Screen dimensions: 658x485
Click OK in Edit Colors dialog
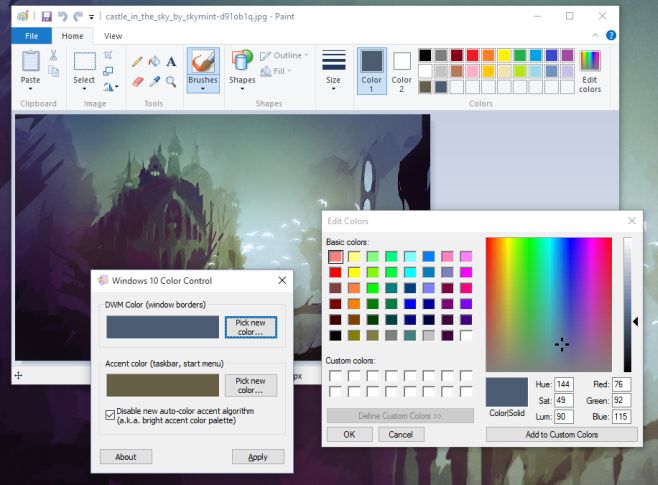(349, 434)
